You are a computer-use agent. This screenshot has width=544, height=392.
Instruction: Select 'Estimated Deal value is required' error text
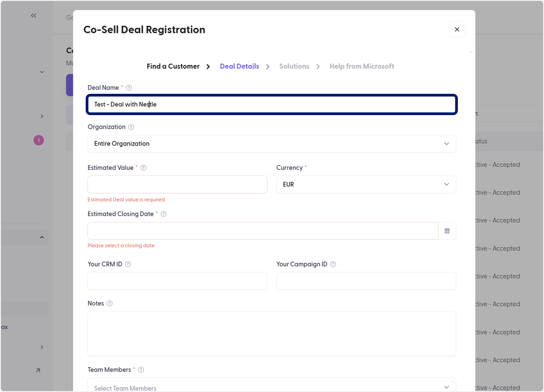click(x=126, y=199)
